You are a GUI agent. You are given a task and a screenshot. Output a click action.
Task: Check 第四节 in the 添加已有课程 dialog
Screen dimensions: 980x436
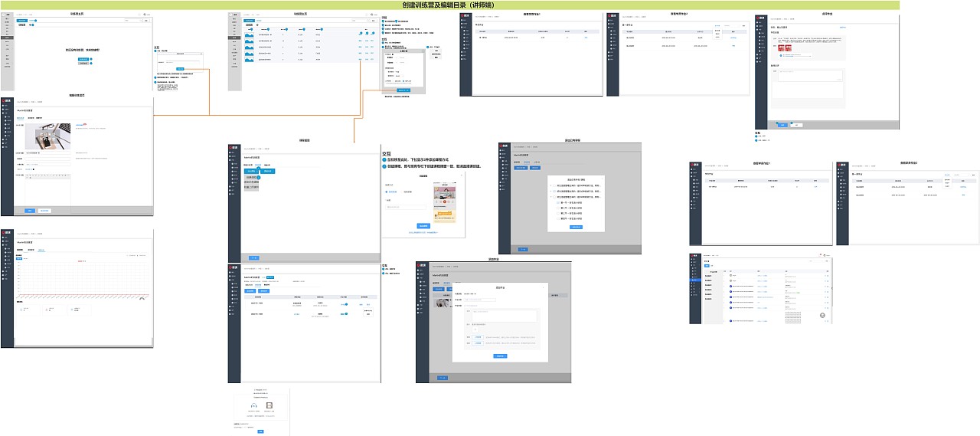557,218
